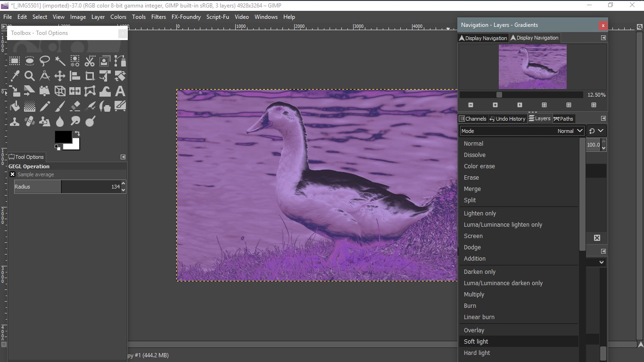Select the Ellipse Select tool

click(30, 61)
